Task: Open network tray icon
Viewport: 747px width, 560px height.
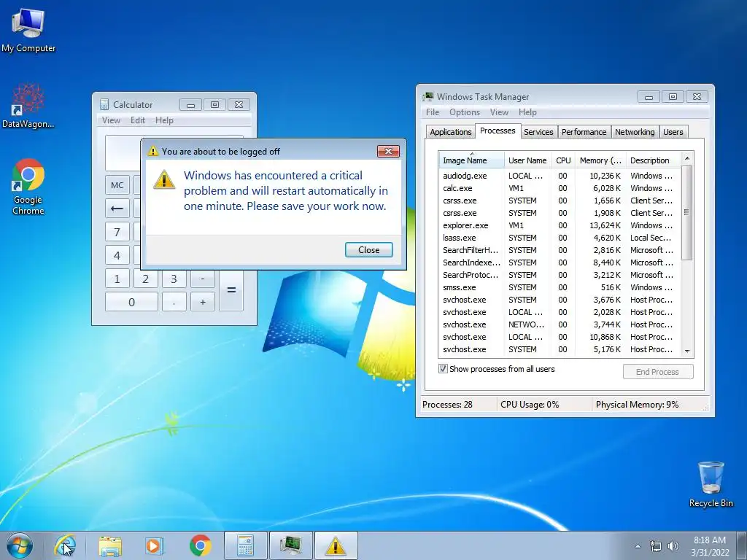Action: click(x=656, y=546)
